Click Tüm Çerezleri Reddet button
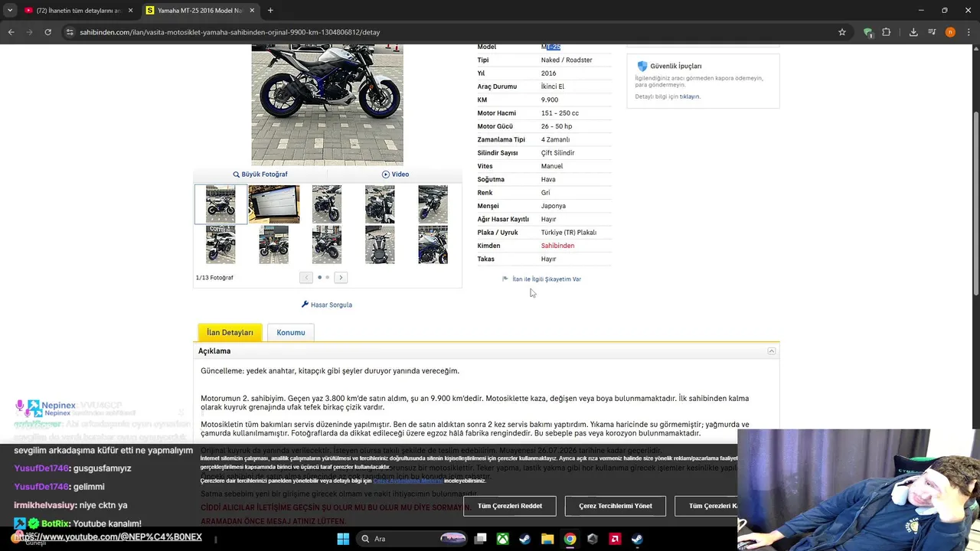The width and height of the screenshot is (980, 551). 510,506
